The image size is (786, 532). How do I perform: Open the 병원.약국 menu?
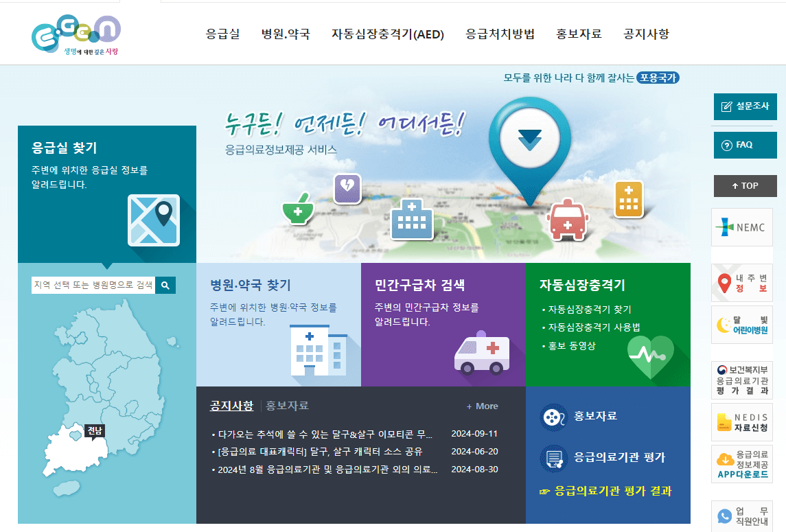286,34
